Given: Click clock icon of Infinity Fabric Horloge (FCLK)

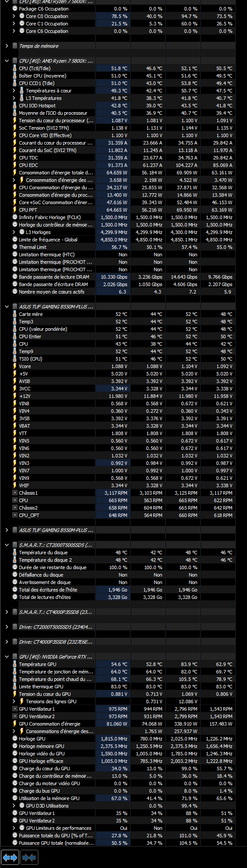Looking at the screenshot, I should coord(15,217).
